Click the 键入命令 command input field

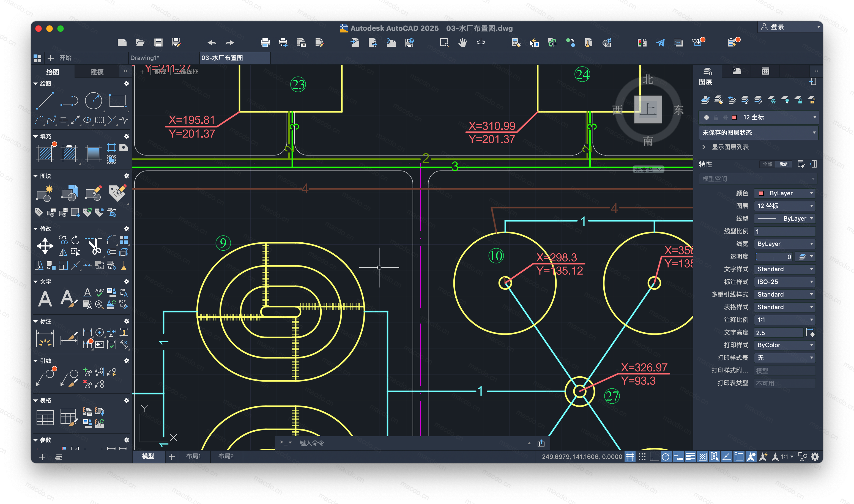411,443
